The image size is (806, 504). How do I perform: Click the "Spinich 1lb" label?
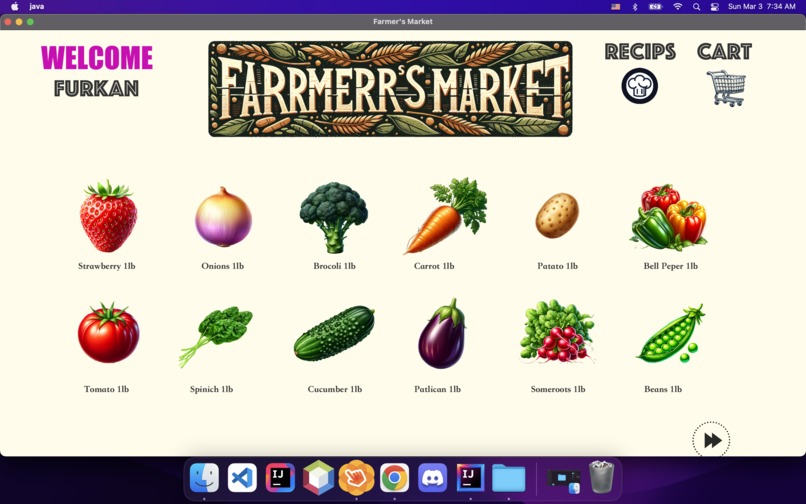click(x=211, y=389)
